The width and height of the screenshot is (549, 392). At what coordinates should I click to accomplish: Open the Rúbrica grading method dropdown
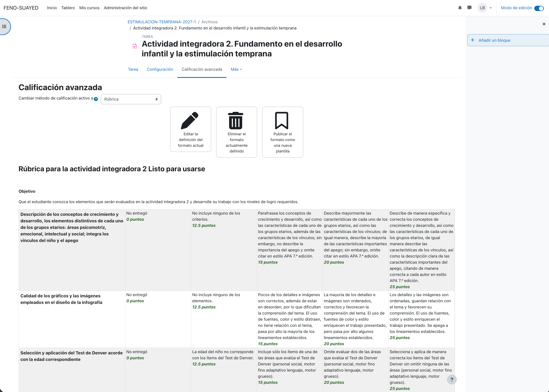pyautogui.click(x=131, y=99)
